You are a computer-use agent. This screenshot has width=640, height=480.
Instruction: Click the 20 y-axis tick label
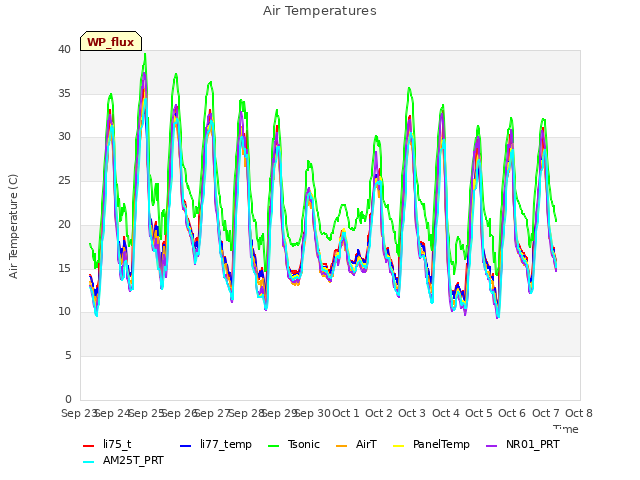point(64,224)
